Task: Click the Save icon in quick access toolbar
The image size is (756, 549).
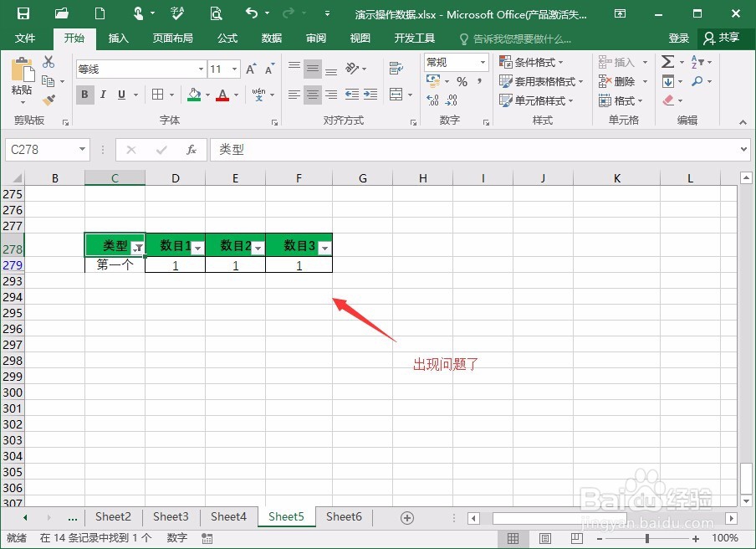Action: tap(23, 13)
